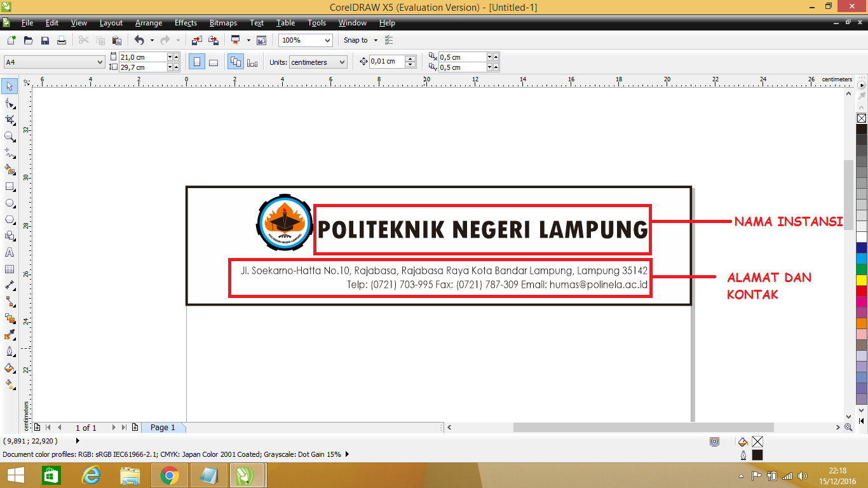Go to next page arrow
This screenshot has height=488, width=868.
(x=114, y=428)
